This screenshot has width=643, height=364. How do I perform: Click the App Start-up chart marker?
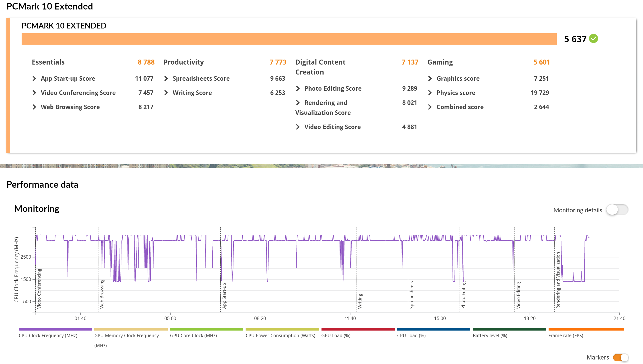pyautogui.click(x=224, y=296)
